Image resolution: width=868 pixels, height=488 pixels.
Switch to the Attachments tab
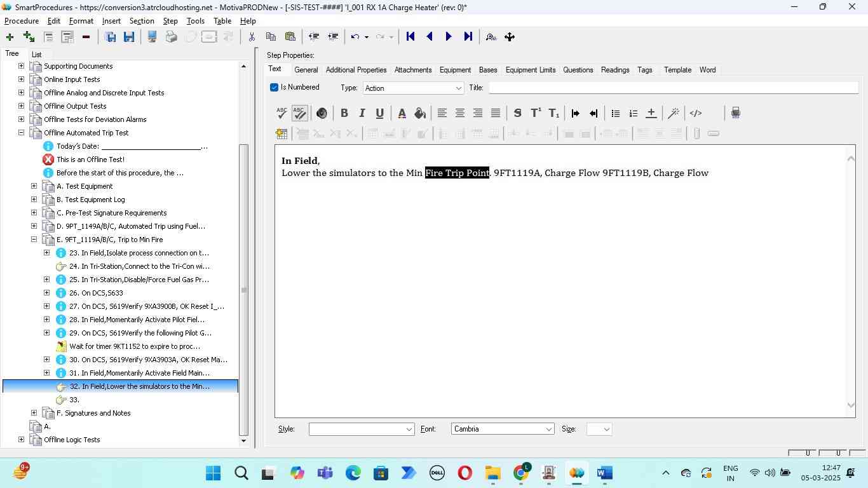tap(413, 70)
